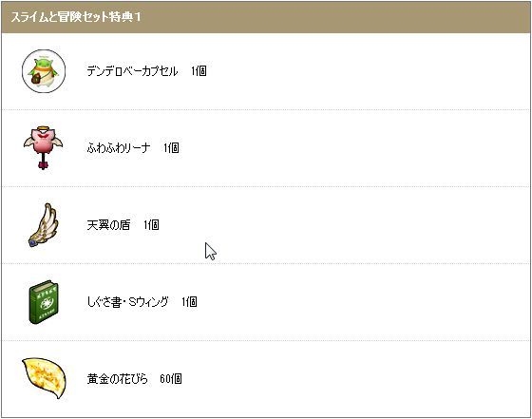Click the ふわふわリーナ item name

(119, 148)
